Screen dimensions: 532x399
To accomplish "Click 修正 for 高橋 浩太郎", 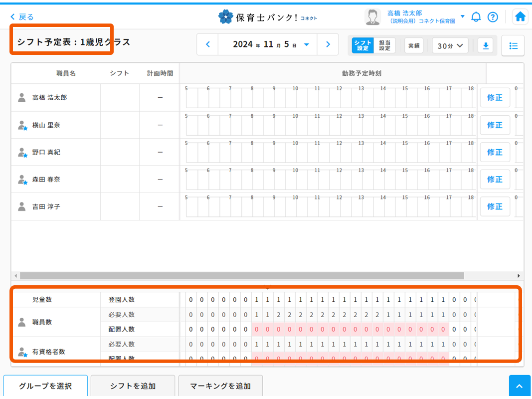I will (x=495, y=98).
